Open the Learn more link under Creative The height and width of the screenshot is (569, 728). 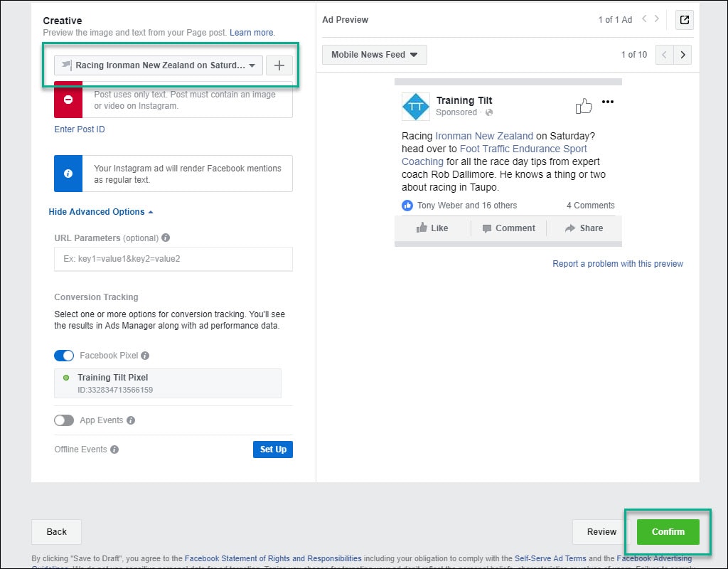click(x=251, y=33)
